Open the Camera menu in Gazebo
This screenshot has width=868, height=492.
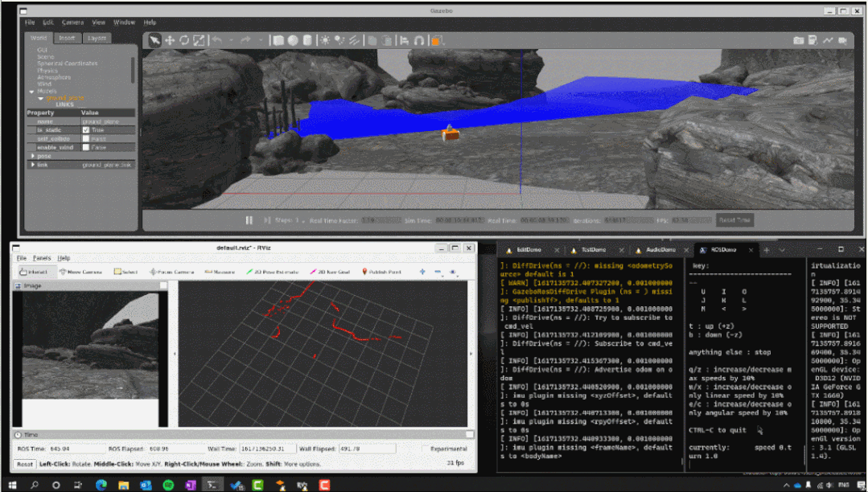[72, 23]
